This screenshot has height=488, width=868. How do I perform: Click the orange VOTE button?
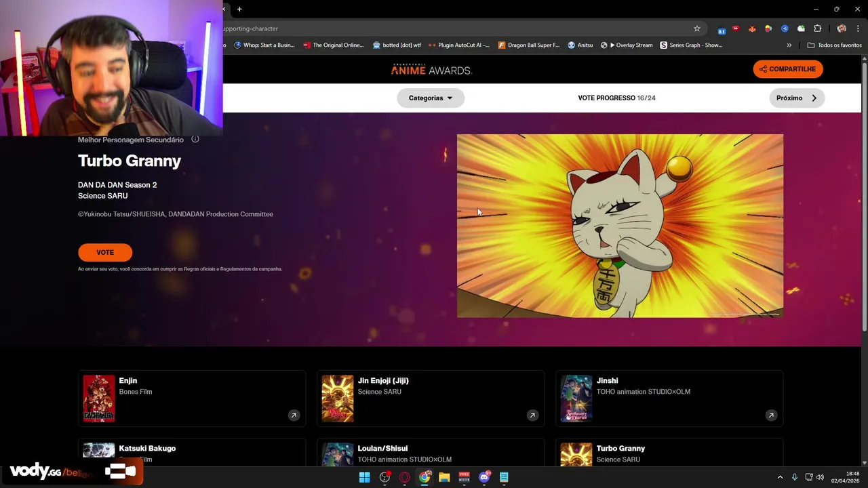tap(105, 252)
